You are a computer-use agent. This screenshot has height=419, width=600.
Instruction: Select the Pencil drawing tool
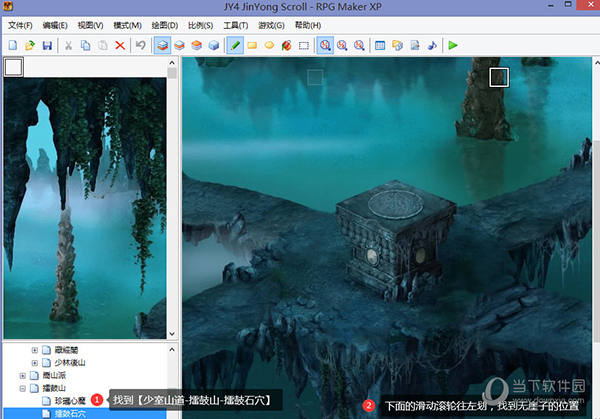[235, 46]
